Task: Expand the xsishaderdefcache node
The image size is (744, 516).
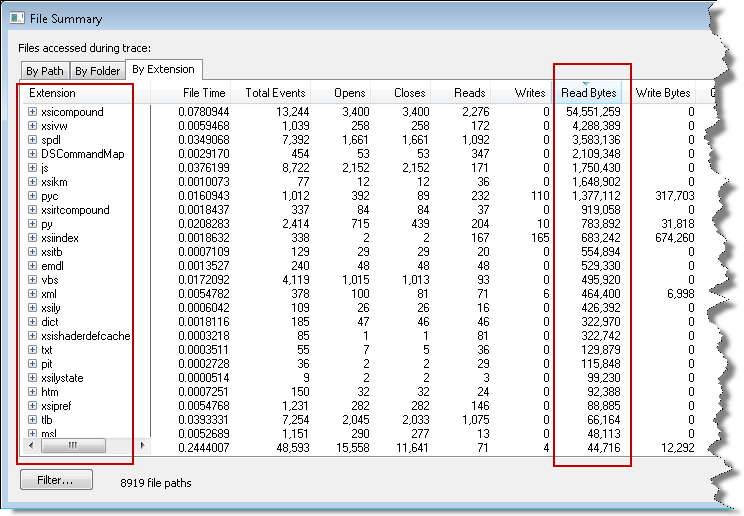Action: pos(33,336)
